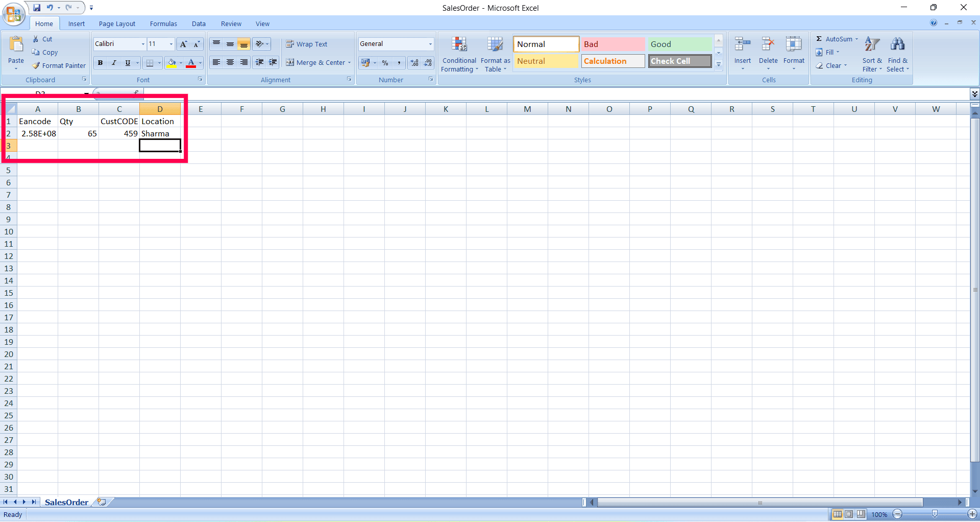Click the Paste clipboard icon
980x522 pixels.
pos(16,45)
